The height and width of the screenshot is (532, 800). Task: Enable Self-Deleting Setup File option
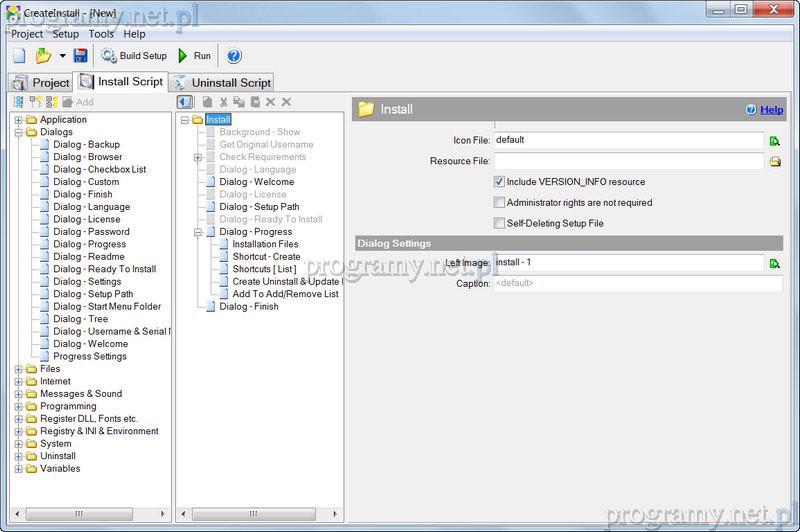tap(499, 223)
